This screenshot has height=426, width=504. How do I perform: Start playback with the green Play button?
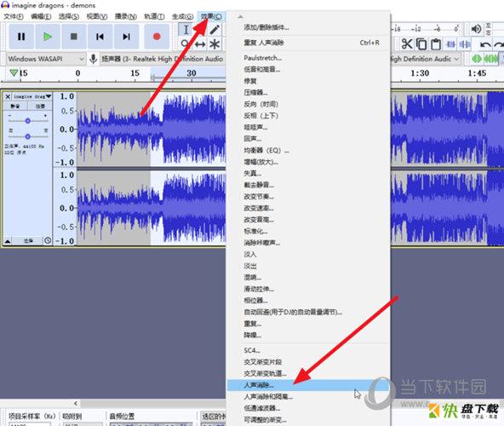point(48,37)
